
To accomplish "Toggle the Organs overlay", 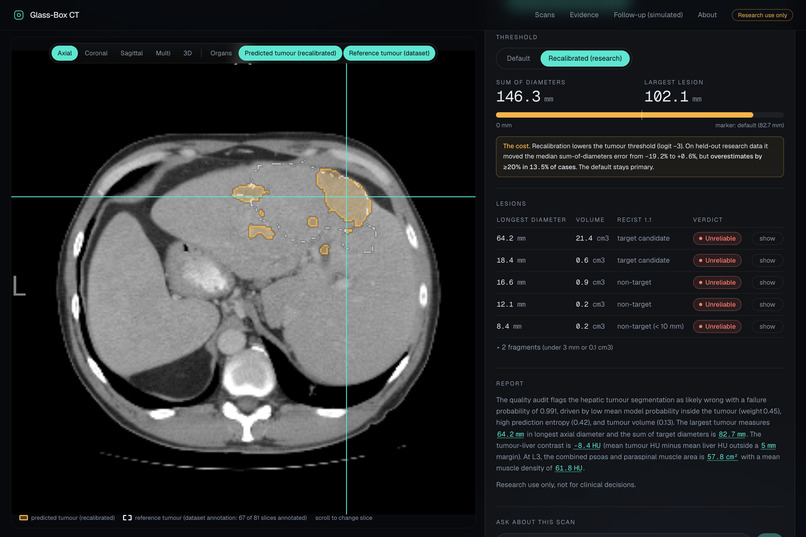I will tap(221, 53).
